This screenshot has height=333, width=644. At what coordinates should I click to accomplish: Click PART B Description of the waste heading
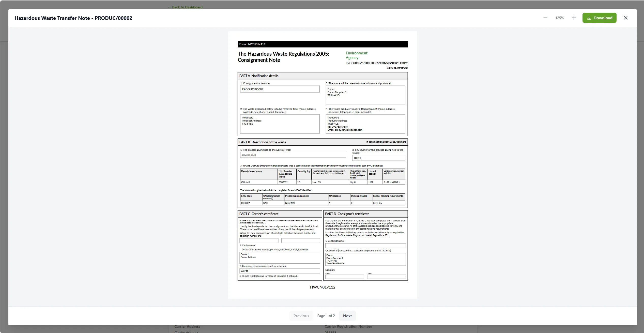263,142
